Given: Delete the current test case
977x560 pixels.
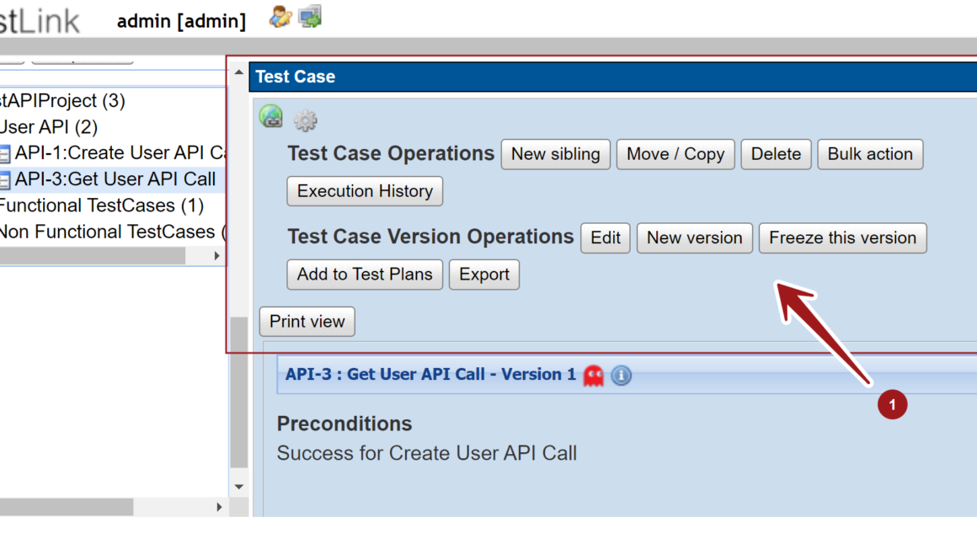Looking at the screenshot, I should point(776,154).
